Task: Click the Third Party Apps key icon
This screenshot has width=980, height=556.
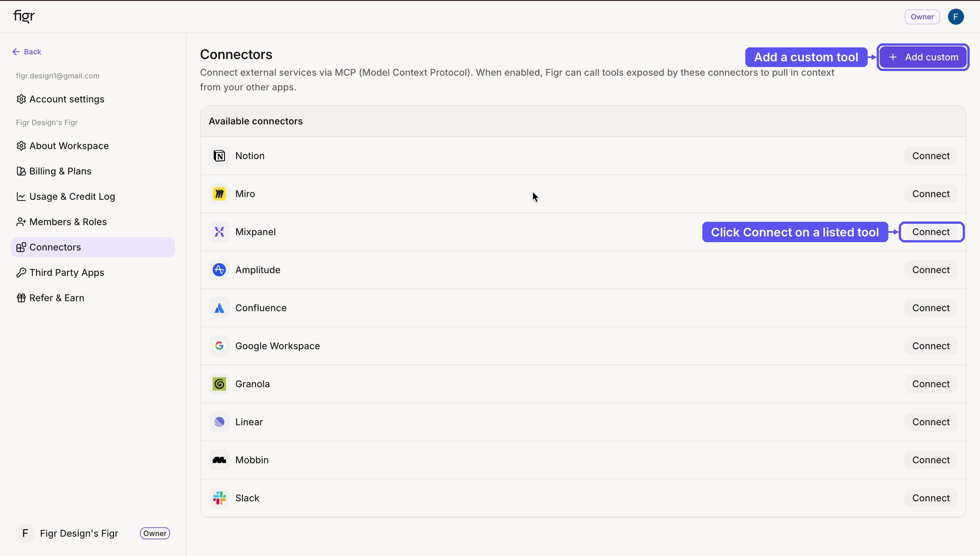Action: tap(21, 272)
